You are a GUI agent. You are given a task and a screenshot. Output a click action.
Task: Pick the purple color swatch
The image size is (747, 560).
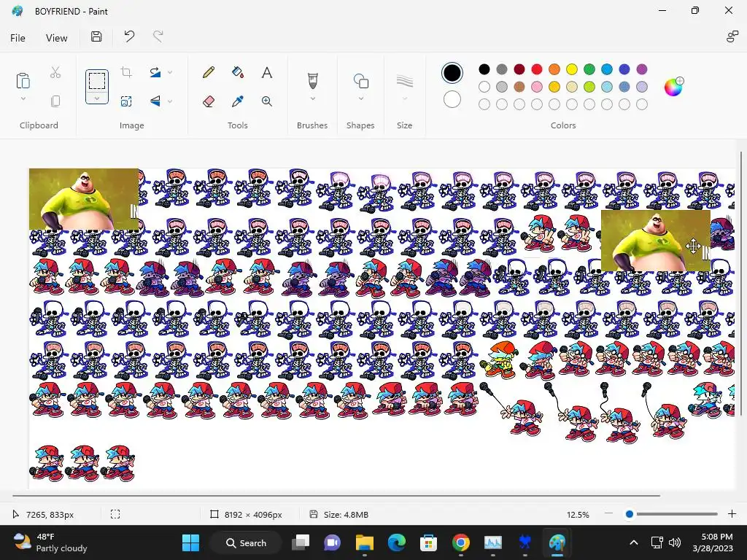pyautogui.click(x=642, y=69)
